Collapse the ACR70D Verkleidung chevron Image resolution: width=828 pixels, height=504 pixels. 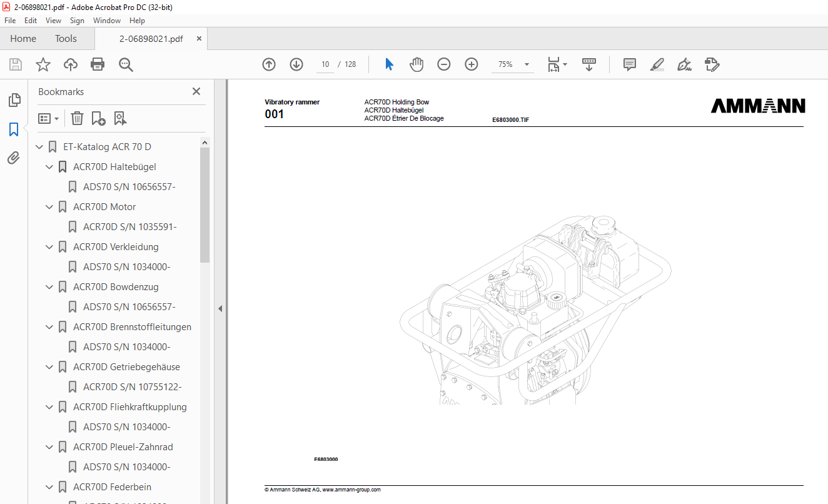pyautogui.click(x=49, y=247)
